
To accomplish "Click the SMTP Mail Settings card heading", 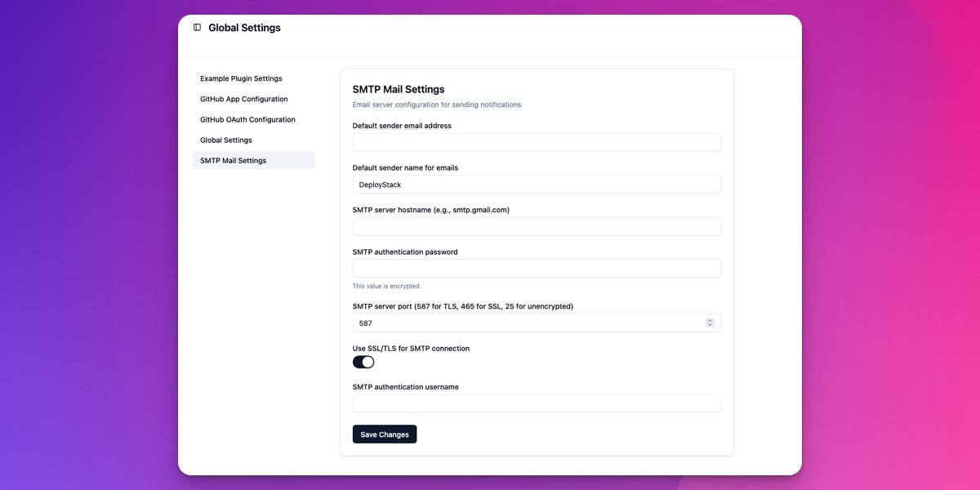I will click(399, 89).
